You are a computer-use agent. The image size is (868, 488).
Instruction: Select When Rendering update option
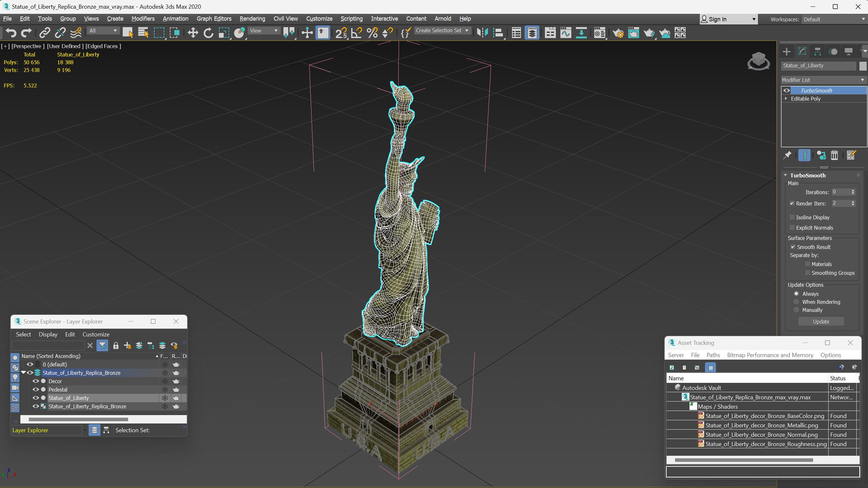(797, 302)
